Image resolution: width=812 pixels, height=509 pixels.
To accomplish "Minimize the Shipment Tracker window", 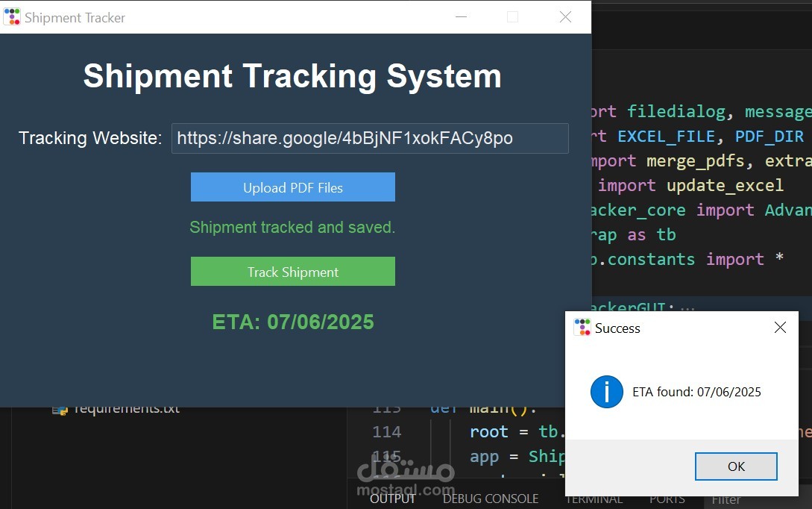I will tap(461, 17).
